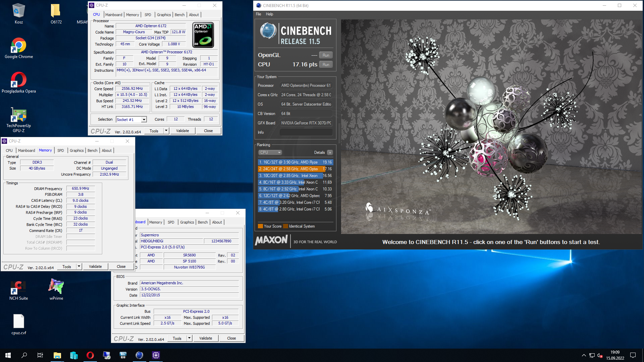Open the cpuz.cvf file icon

(19, 324)
